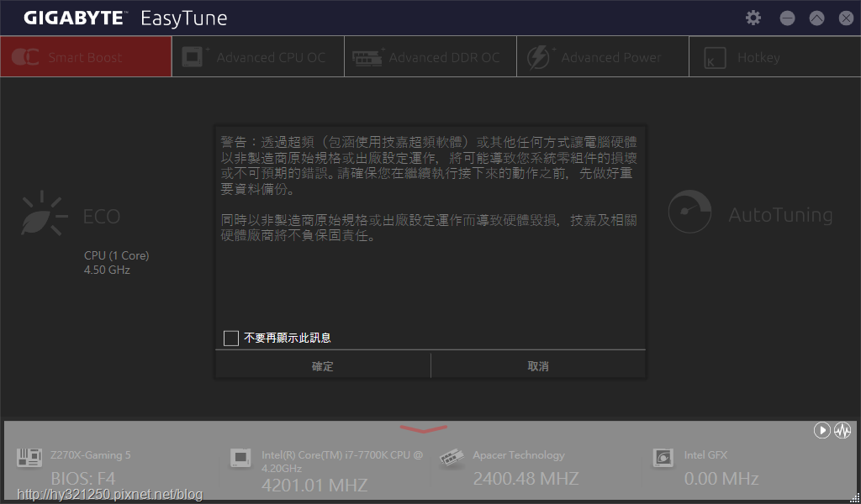The height and width of the screenshot is (504, 861).
Task: Click the play circle icon in info panel
Action: 822,430
